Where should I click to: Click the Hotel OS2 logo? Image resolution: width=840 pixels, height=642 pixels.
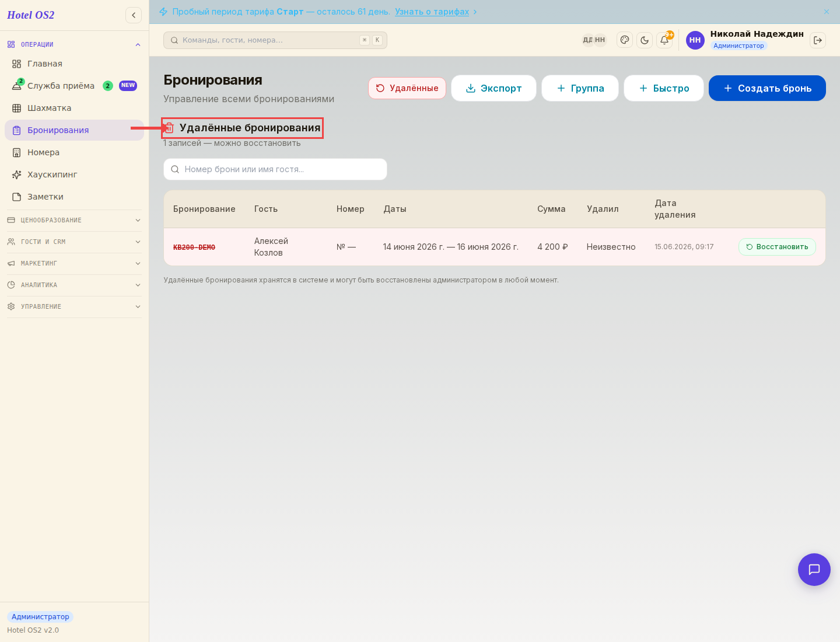click(30, 15)
